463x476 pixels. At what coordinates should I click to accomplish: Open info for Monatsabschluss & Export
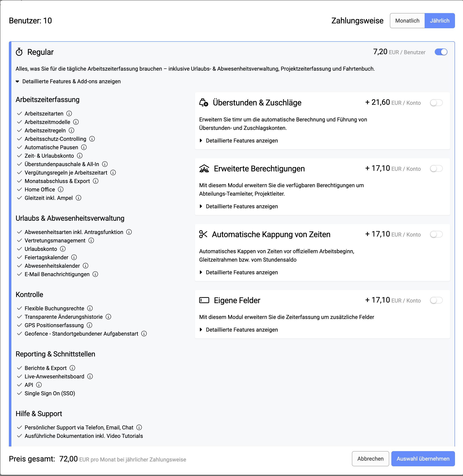pyautogui.click(x=96, y=181)
